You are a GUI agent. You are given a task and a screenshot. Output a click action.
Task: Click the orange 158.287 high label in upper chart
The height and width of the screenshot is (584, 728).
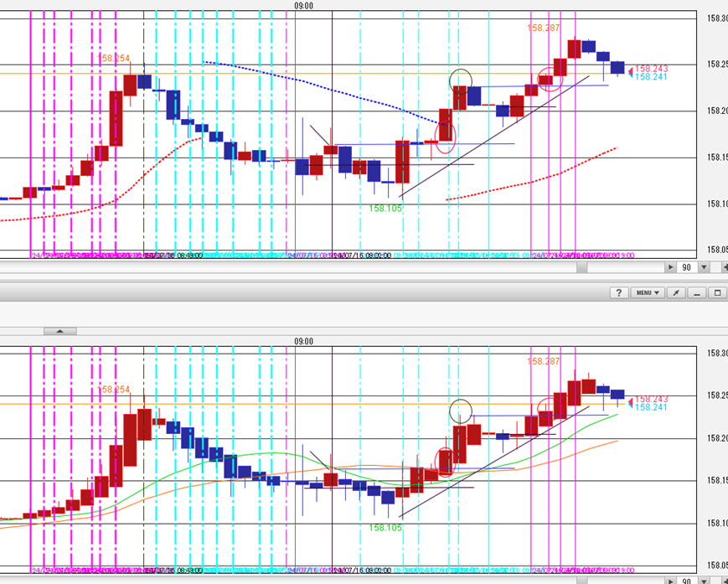tap(543, 28)
